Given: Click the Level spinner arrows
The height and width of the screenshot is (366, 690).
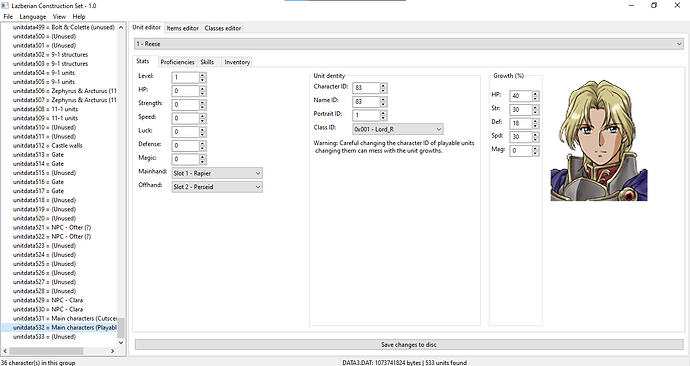Looking at the screenshot, I should click(x=202, y=77).
